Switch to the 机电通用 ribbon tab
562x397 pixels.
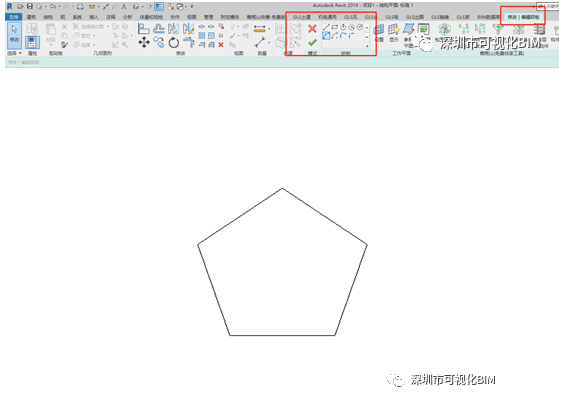click(x=328, y=17)
